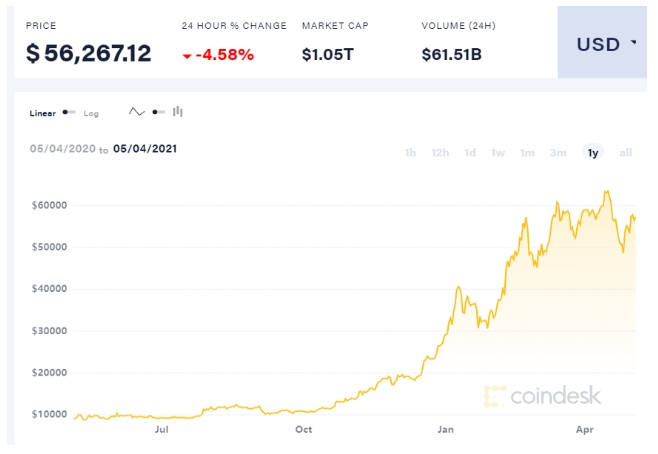Select the line chart icon
Image resolution: width=658 pixels, height=454 pixels.
[137, 112]
